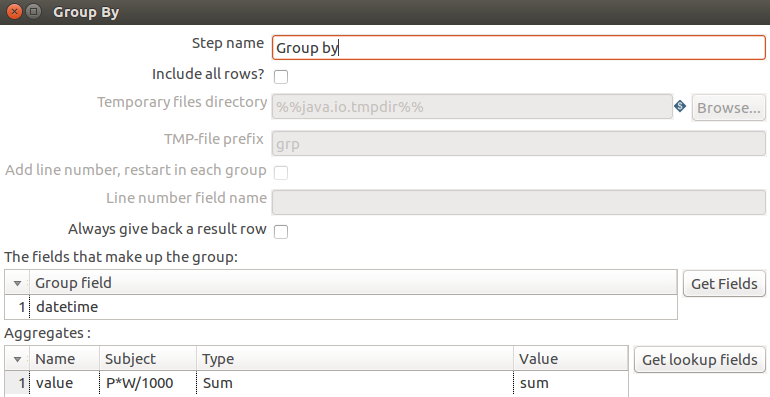This screenshot has height=397, width=770.
Task: Click the minimize button in the title bar
Action: point(33,11)
